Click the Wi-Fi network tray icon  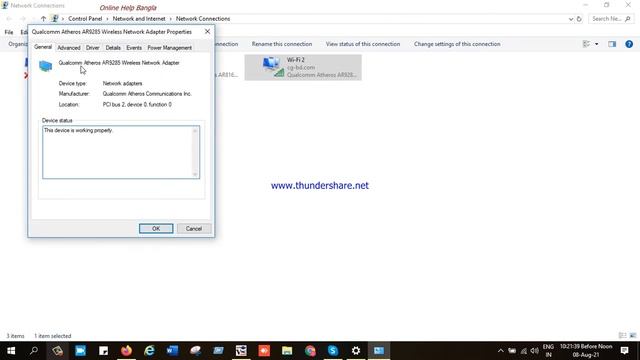tap(524, 351)
